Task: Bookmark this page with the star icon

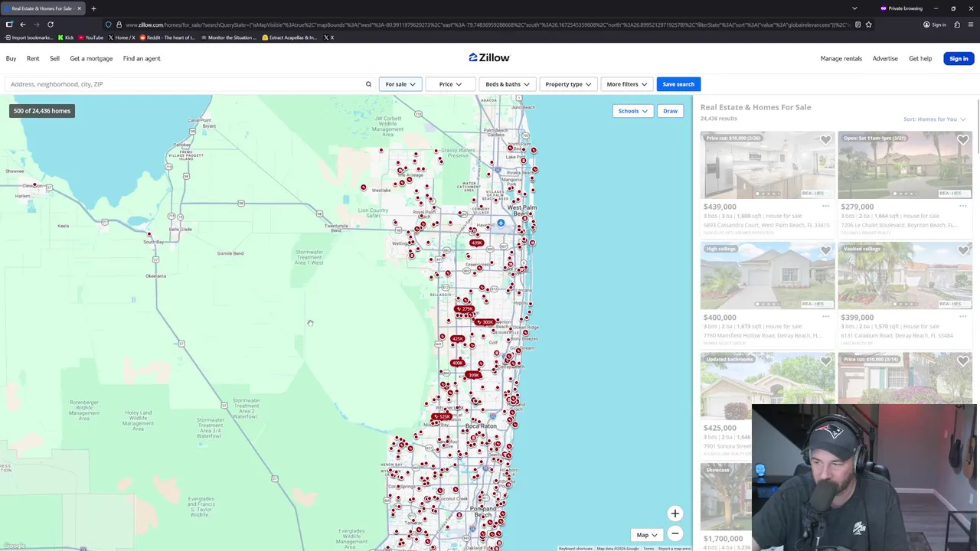Action: [868, 24]
